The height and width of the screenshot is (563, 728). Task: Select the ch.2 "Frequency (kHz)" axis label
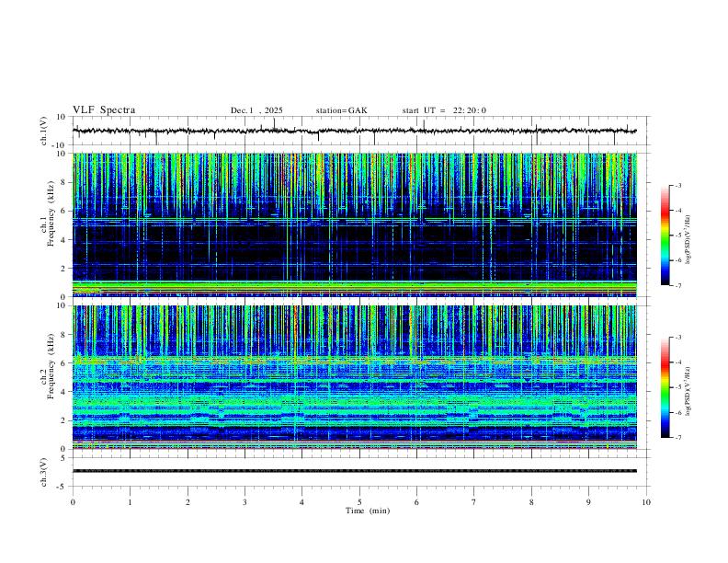pyautogui.click(x=51, y=366)
